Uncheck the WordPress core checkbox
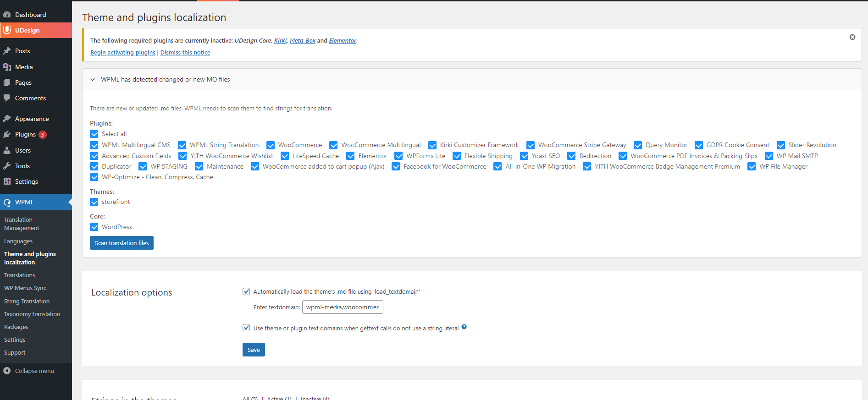The width and height of the screenshot is (868, 400). 94,227
